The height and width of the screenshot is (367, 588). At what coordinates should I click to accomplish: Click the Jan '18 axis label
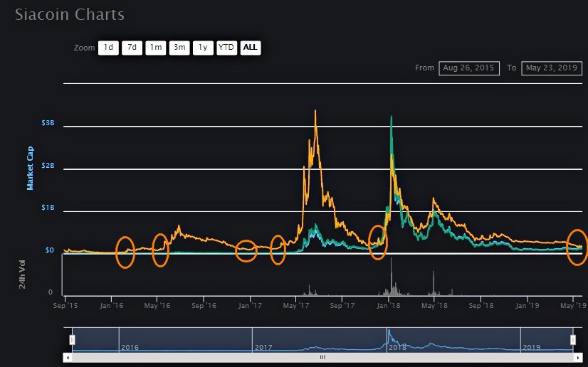coord(388,306)
